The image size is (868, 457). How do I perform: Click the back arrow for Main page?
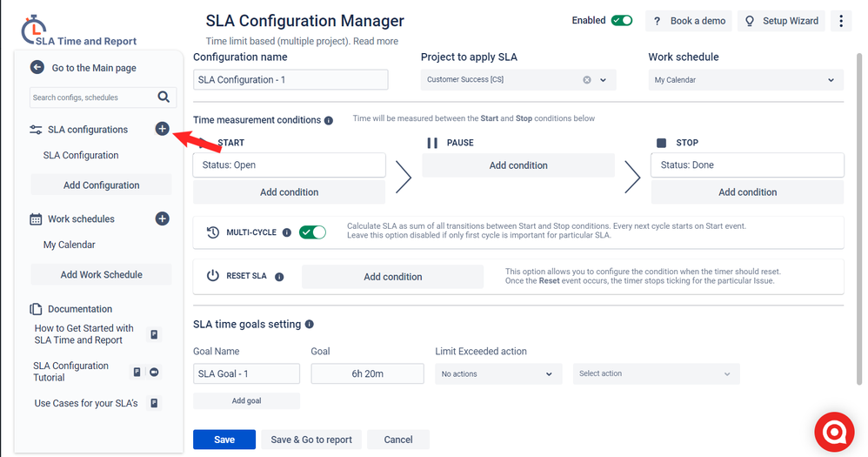pos(37,68)
